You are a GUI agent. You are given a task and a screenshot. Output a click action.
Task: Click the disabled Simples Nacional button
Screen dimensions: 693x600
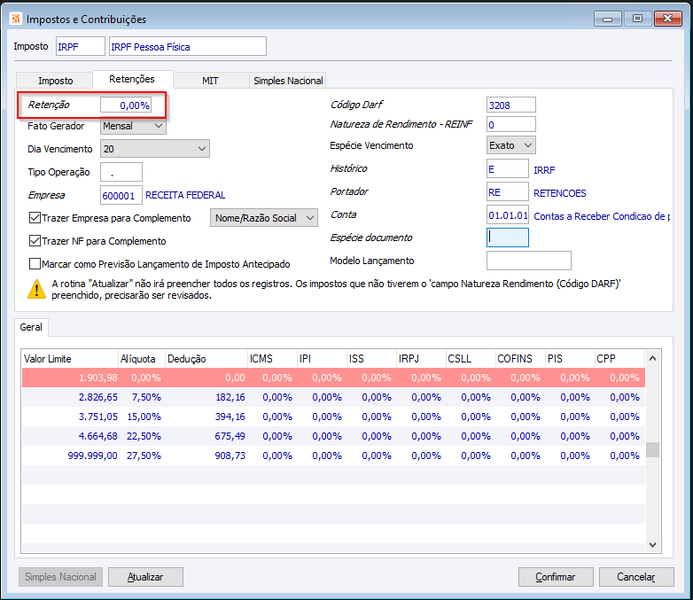pyautogui.click(x=61, y=577)
